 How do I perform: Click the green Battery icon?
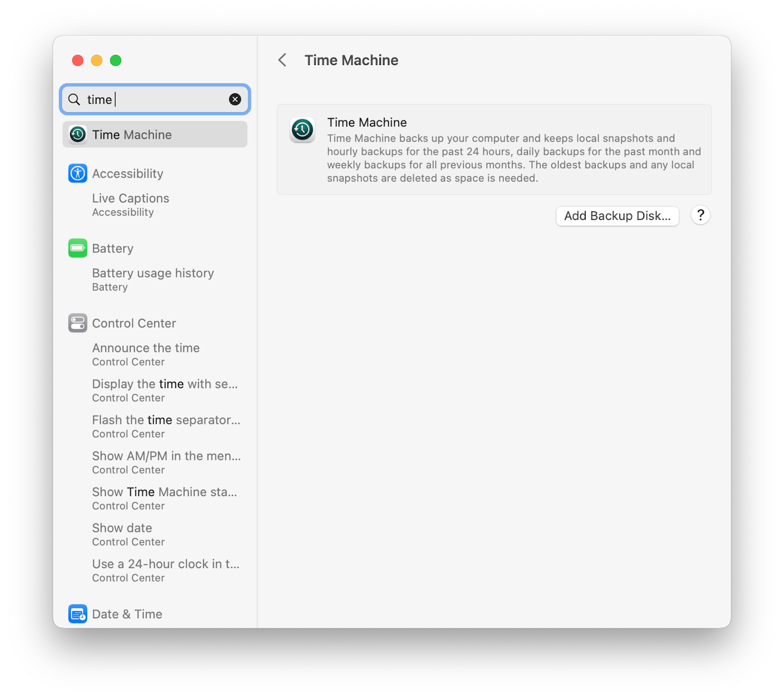point(78,249)
